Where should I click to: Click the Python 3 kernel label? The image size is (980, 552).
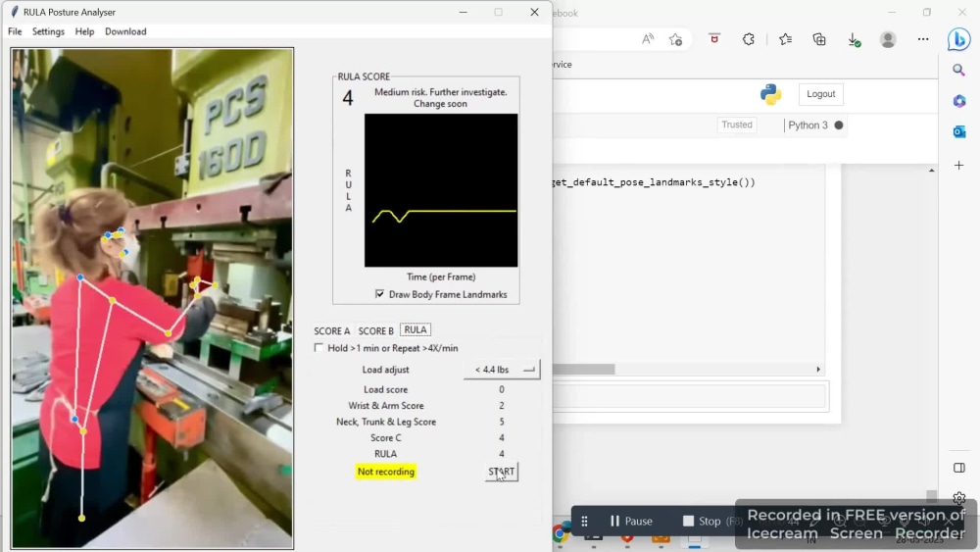[808, 125]
